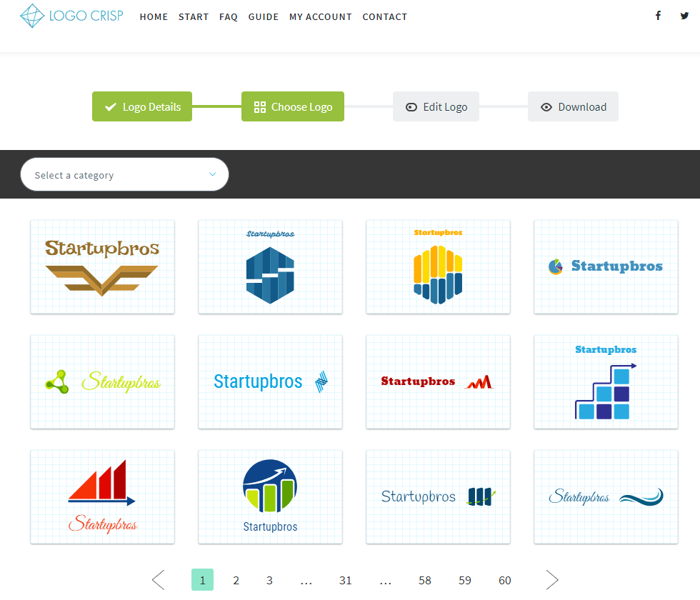
Task: Go to the Edit Logo step
Action: [x=436, y=106]
